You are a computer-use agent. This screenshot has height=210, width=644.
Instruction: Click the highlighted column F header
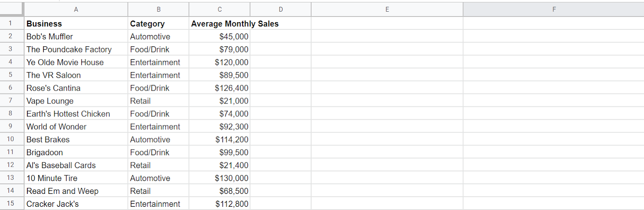point(554,9)
